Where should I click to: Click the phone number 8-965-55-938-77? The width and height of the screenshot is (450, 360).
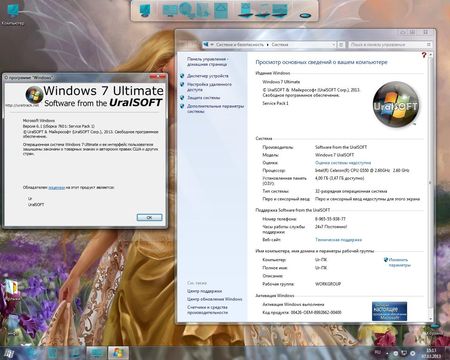coord(330,219)
